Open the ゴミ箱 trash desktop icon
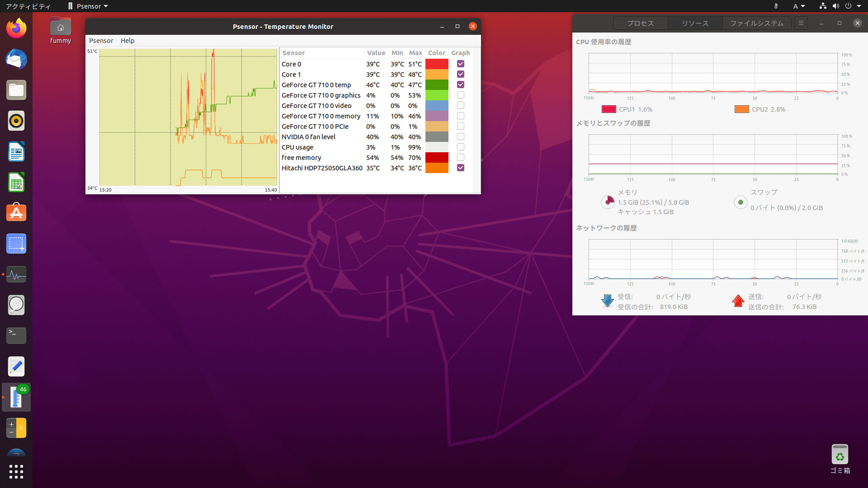This screenshot has width=868, height=488. [x=840, y=459]
